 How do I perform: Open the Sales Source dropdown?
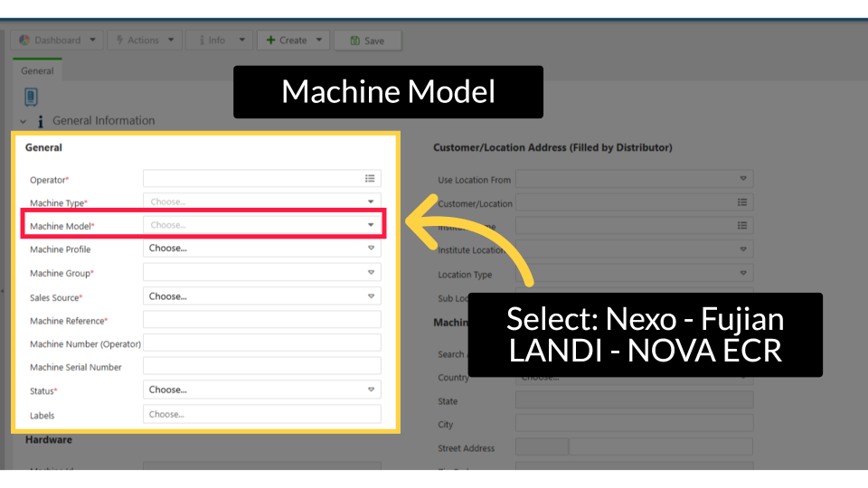pos(262,296)
